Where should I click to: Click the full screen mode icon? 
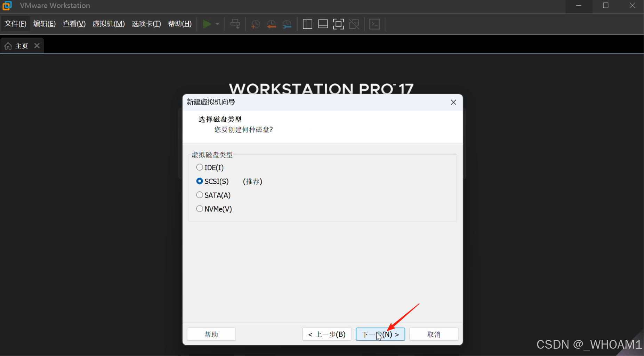coord(338,24)
